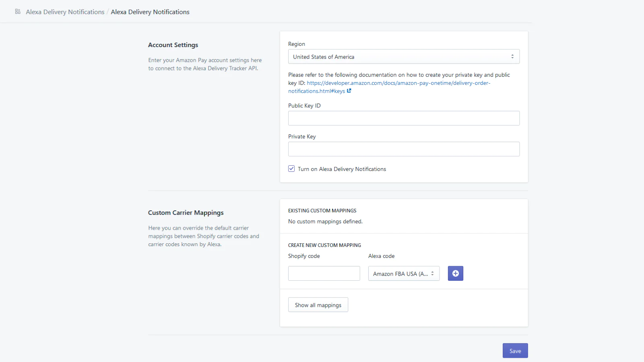This screenshot has width=644, height=362.
Task: Click the current page breadcrumb title
Action: [x=150, y=12]
